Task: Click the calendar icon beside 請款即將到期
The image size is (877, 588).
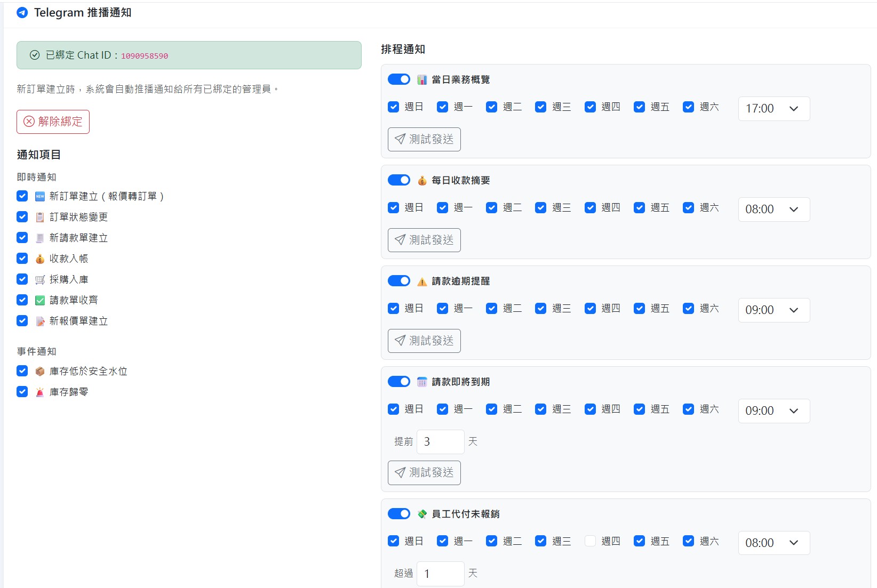Action: 422,382
